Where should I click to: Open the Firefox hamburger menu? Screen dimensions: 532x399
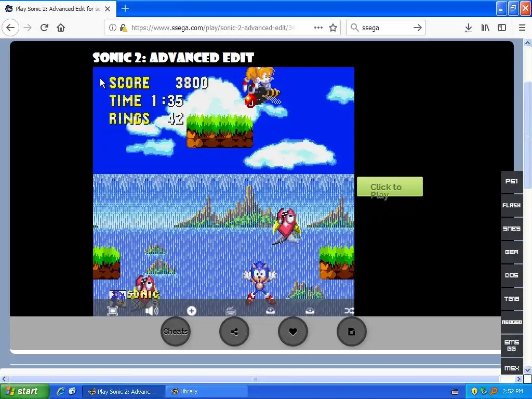pyautogui.click(x=522, y=28)
